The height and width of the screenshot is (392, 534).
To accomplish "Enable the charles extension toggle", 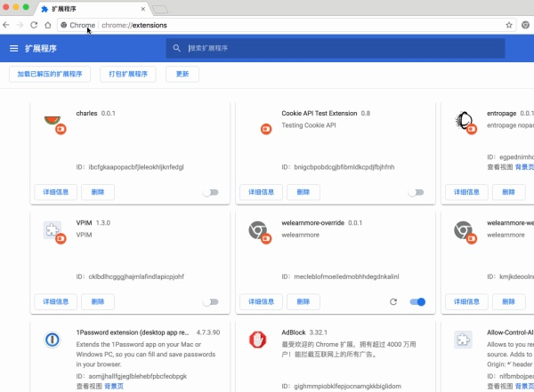I will [x=211, y=193].
